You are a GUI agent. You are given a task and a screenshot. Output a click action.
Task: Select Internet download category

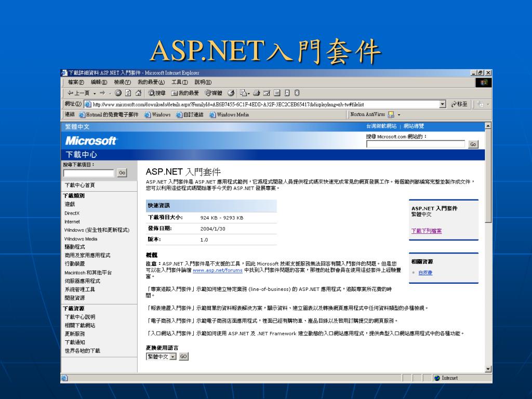tap(72, 221)
